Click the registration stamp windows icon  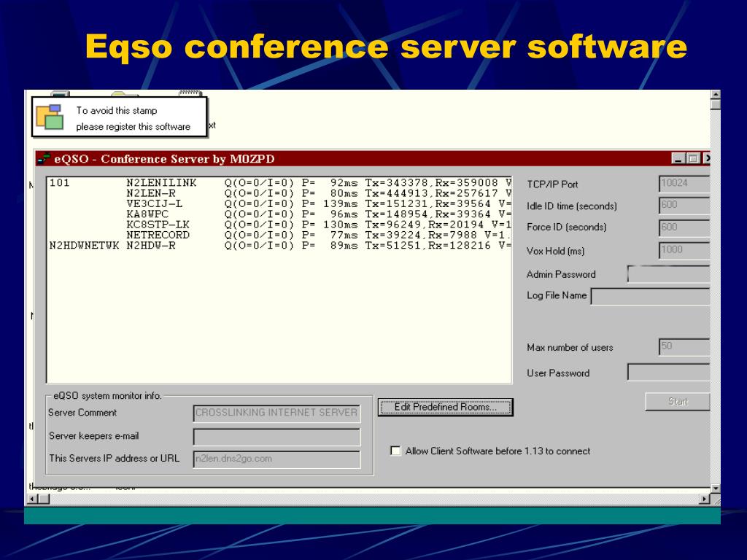[50, 117]
